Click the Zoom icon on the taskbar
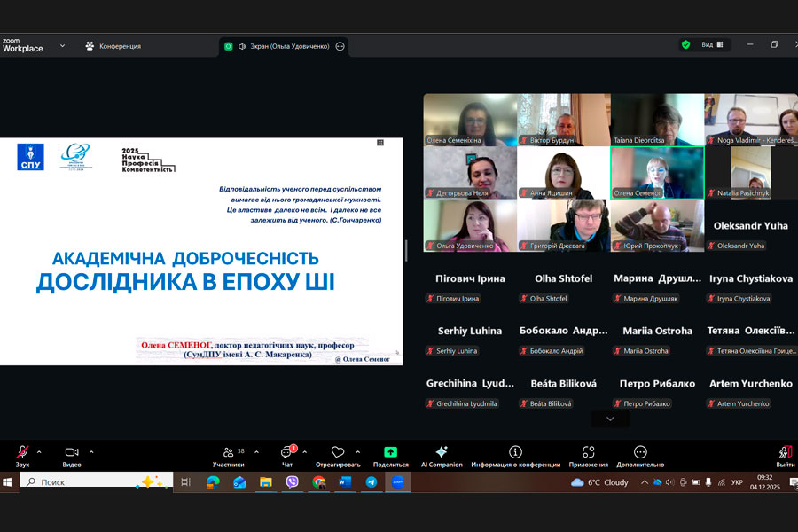Viewport: 798px width, 532px height. tap(398, 482)
